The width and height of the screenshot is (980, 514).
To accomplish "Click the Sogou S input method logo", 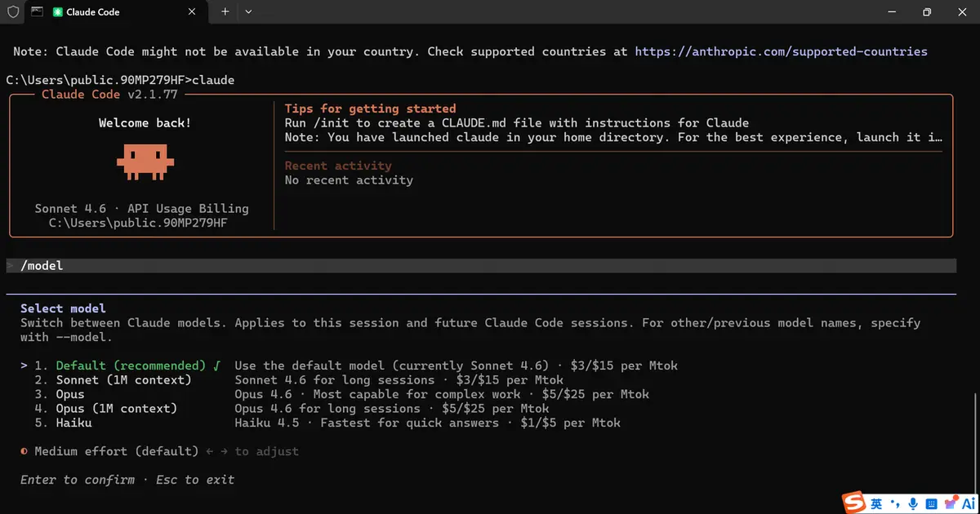I will [854, 503].
